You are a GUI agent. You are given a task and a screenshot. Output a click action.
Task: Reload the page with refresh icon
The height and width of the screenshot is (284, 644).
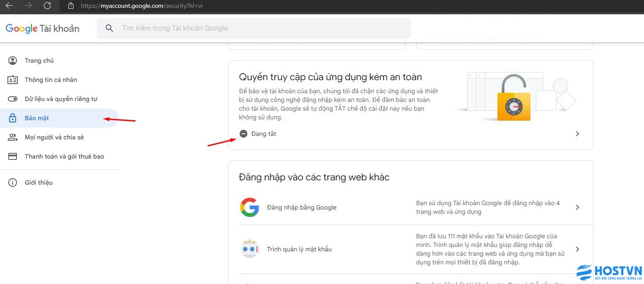click(47, 6)
